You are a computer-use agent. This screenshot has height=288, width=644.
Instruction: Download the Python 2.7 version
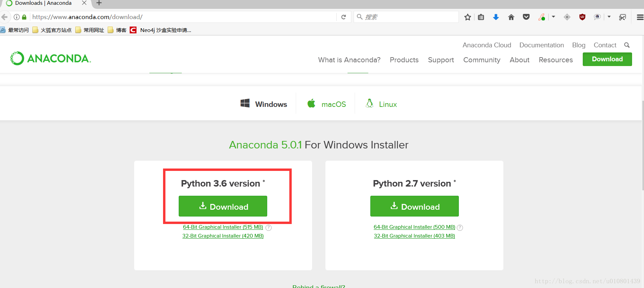(414, 206)
